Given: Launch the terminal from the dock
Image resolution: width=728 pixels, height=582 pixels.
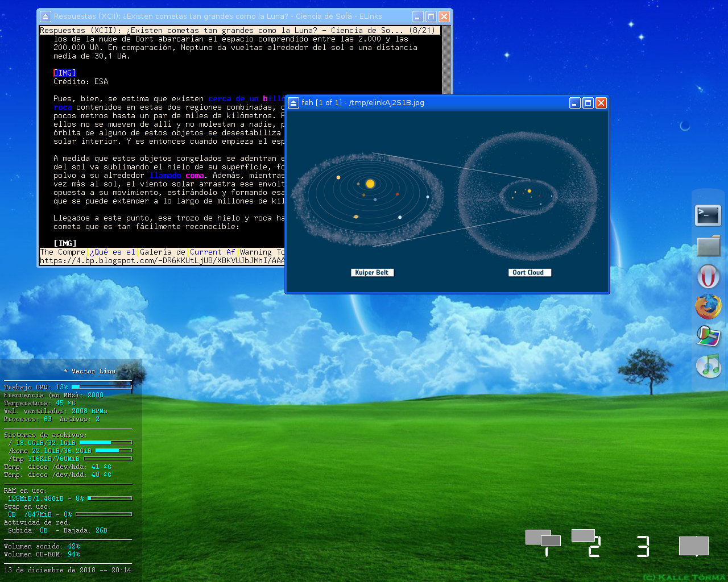Looking at the screenshot, I should (708, 215).
